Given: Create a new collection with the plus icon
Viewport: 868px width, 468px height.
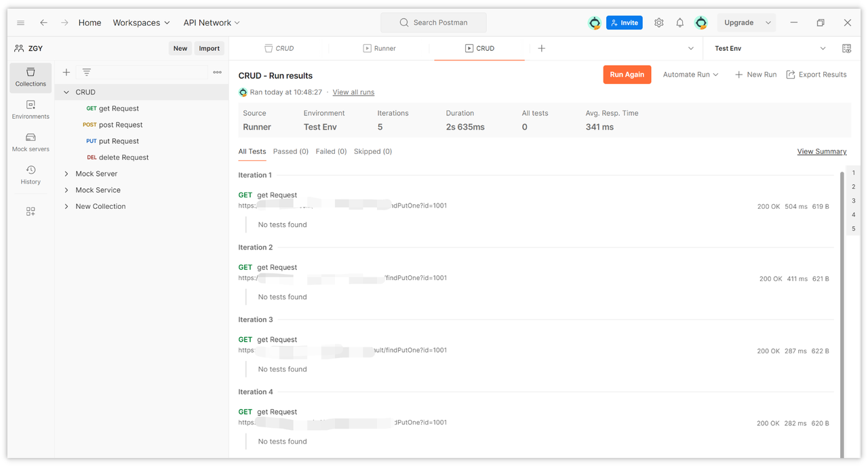Looking at the screenshot, I should (66, 72).
